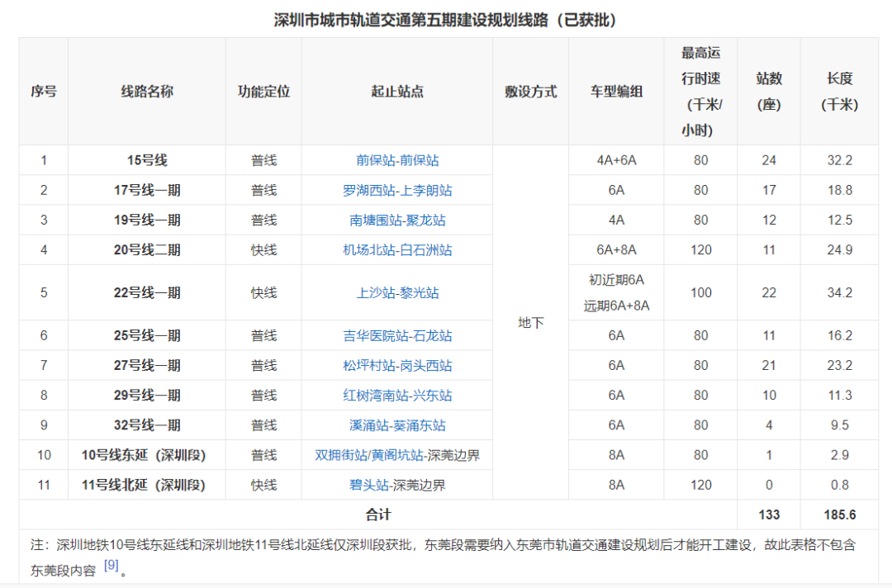
Task: Click the 合计 total row label
Action: pos(378,514)
